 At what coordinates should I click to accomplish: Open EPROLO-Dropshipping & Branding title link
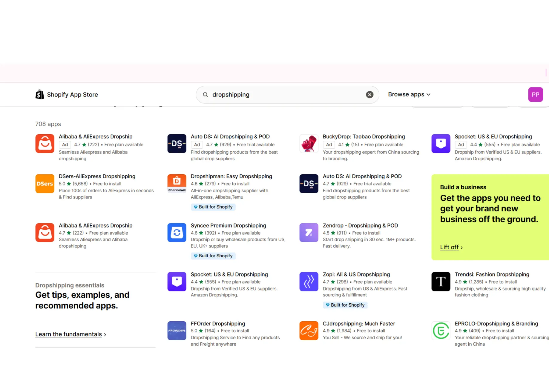[x=496, y=324]
